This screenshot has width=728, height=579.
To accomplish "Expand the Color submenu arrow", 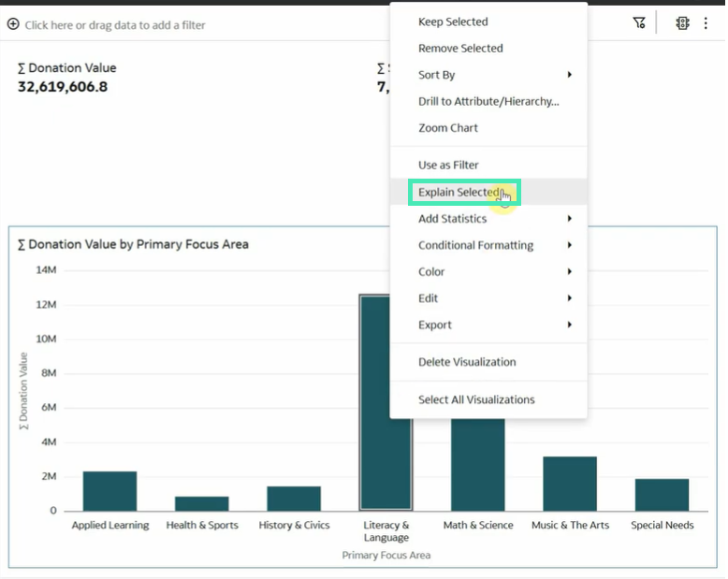I will click(569, 271).
